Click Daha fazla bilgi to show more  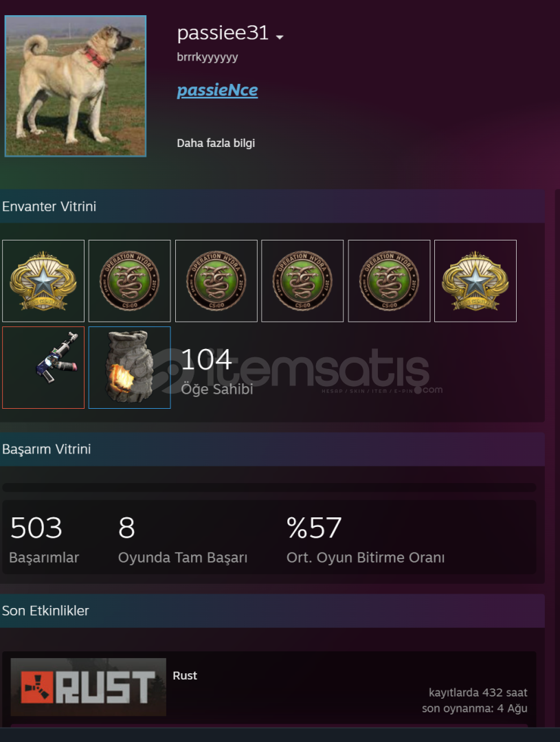tap(216, 143)
